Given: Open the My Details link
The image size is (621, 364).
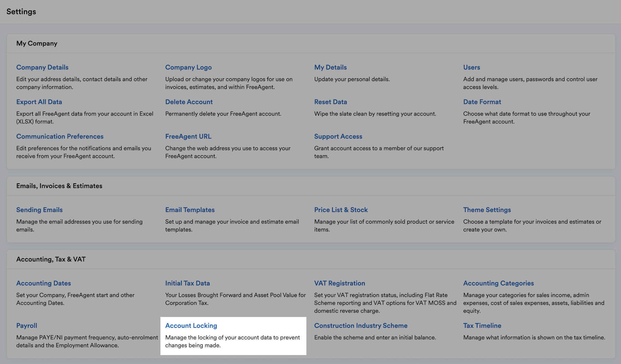Looking at the screenshot, I should (x=330, y=67).
